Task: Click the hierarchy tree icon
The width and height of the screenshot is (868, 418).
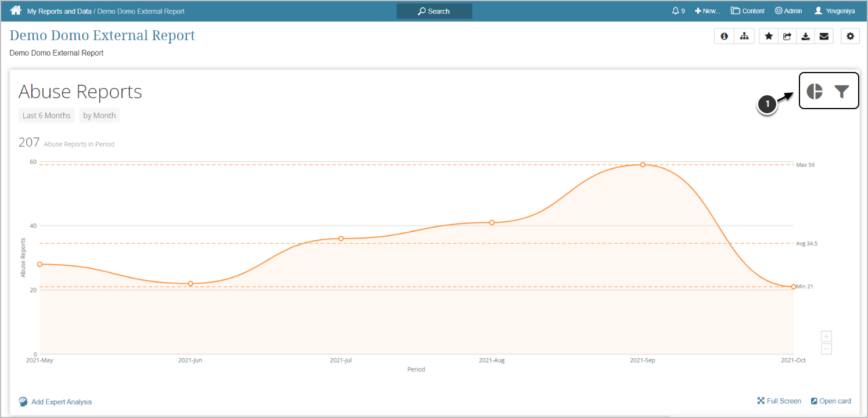Action: [x=744, y=36]
